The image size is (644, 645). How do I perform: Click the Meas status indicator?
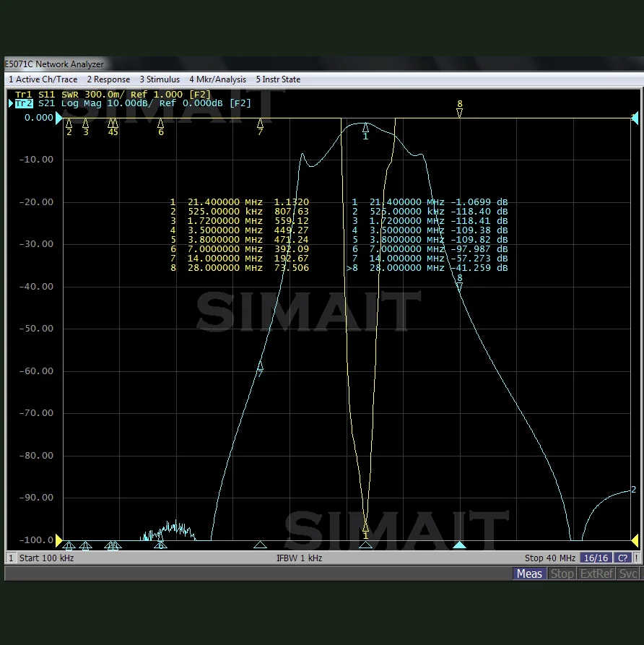click(529, 573)
